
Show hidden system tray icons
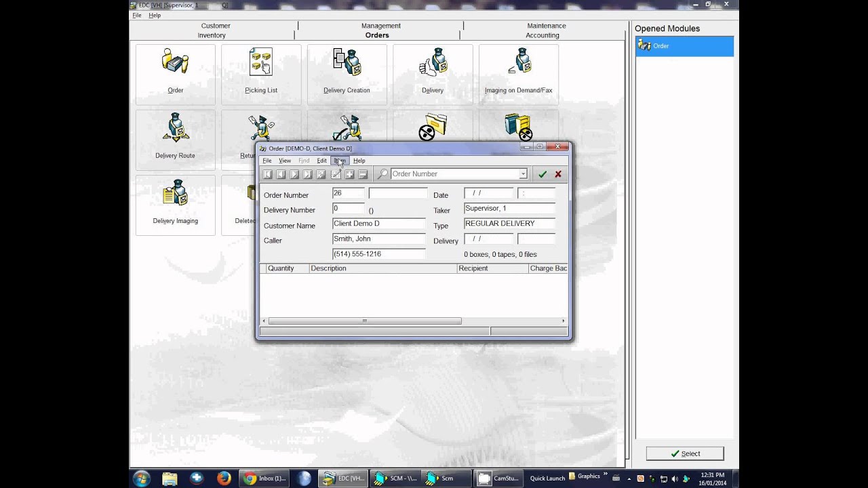click(x=629, y=479)
